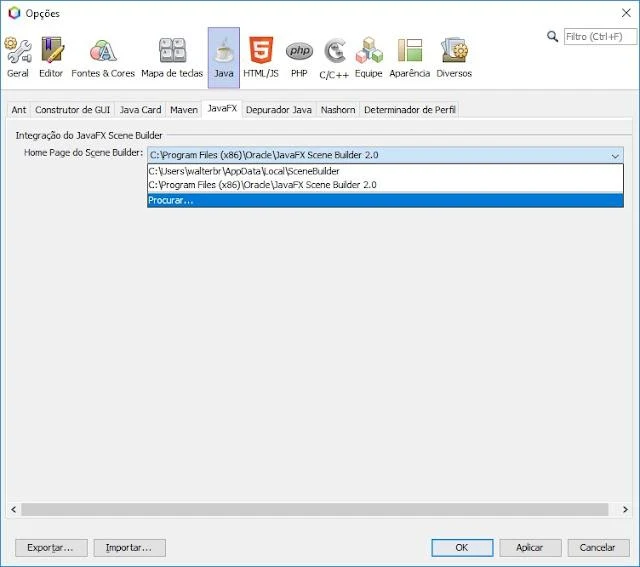The width and height of the screenshot is (640, 567).
Task: Open the Diversos options category
Action: tap(454, 58)
